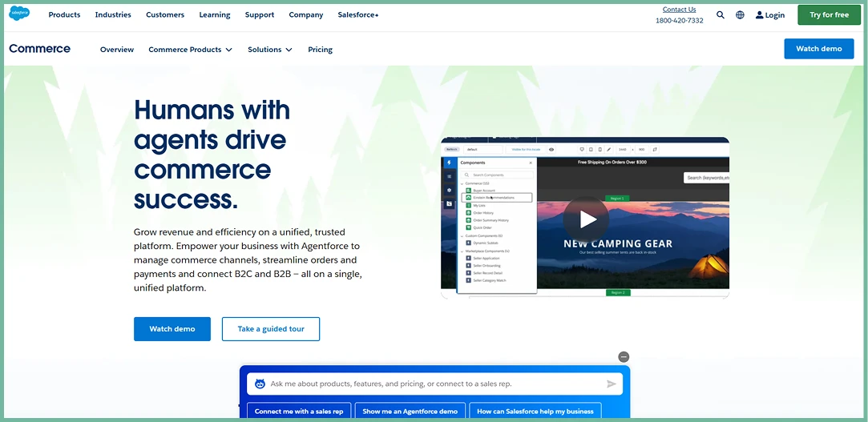Open the Industries menu
The width and height of the screenshot is (868, 422).
(113, 15)
